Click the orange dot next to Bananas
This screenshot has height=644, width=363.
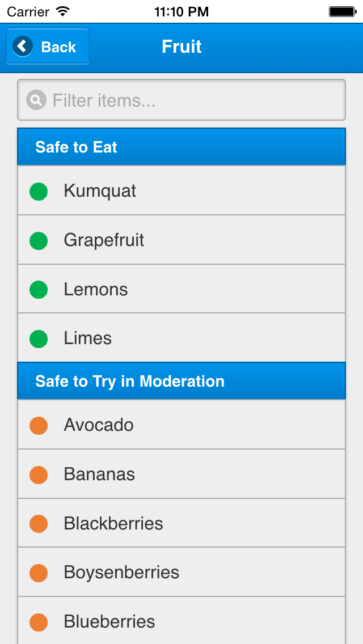click(x=38, y=474)
